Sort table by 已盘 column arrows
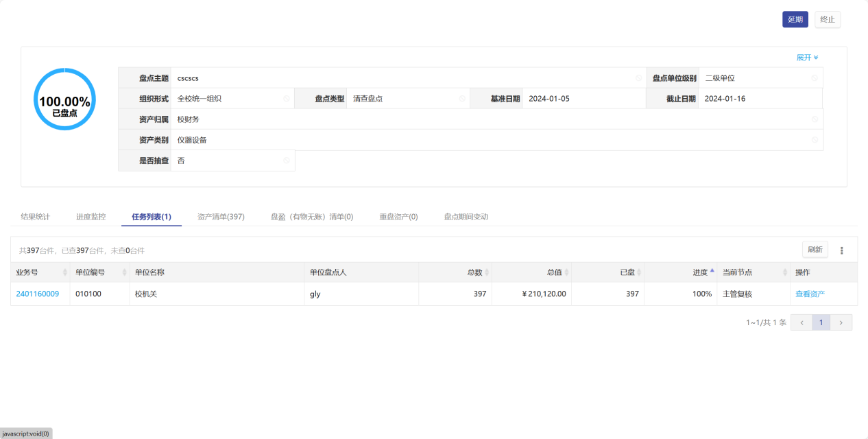Viewport: 868px width, 439px height. tap(639, 272)
